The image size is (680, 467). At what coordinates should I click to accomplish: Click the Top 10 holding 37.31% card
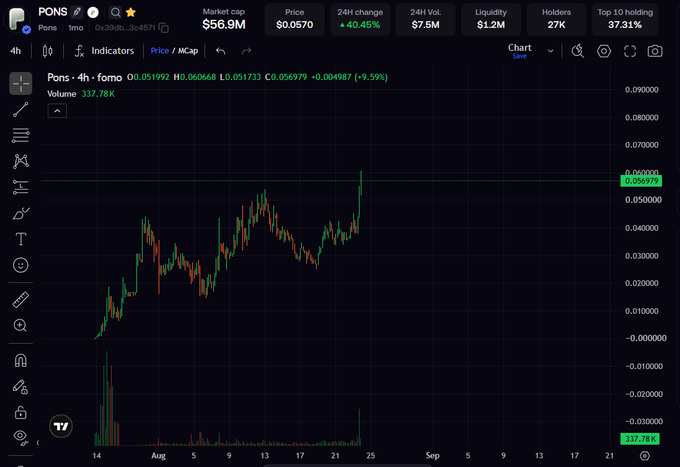click(625, 19)
